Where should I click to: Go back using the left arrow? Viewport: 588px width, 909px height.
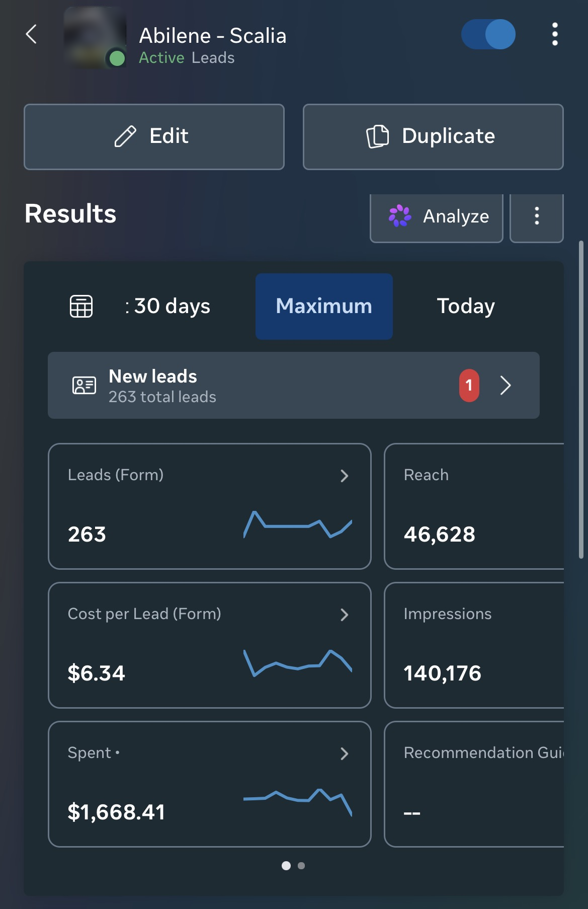[31, 34]
